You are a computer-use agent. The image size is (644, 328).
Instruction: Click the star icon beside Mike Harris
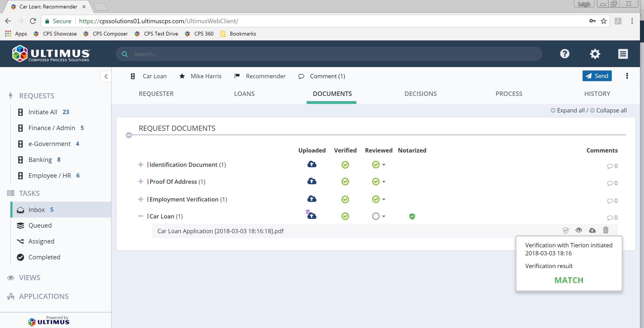tap(182, 76)
